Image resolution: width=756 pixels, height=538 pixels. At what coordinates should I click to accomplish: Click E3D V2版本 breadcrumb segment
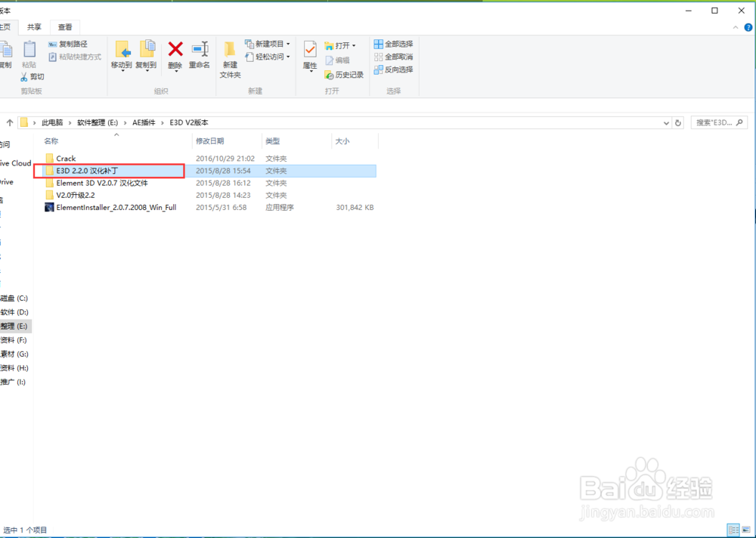(x=189, y=123)
